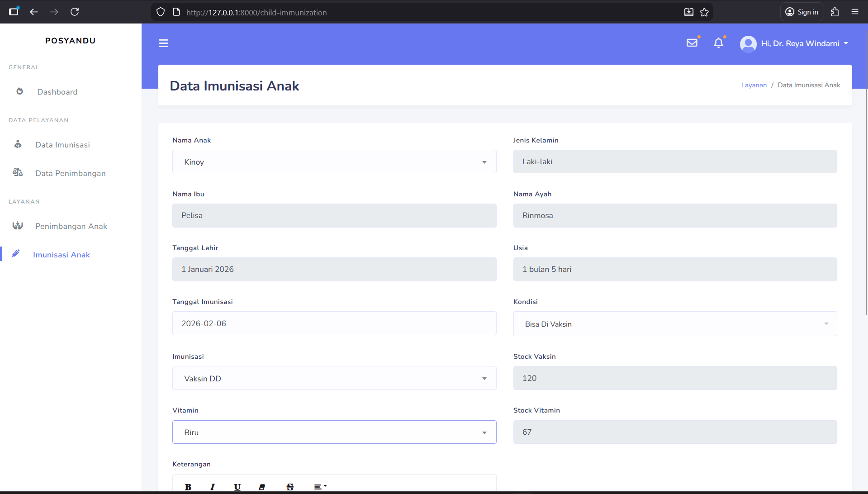This screenshot has height=494, width=868.
Task: Click the Data Imunisasi baby icon
Action: point(18,144)
